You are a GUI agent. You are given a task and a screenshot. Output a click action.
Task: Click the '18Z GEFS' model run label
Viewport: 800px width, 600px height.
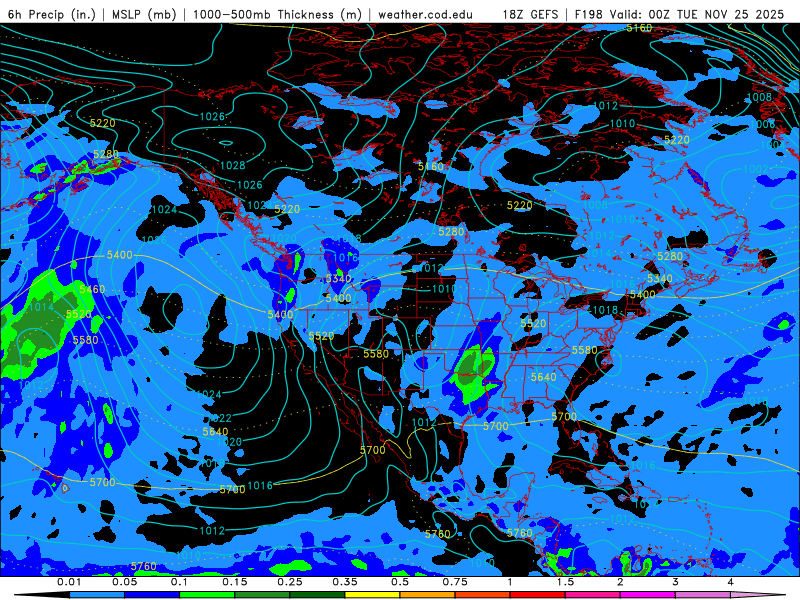[x=530, y=14]
